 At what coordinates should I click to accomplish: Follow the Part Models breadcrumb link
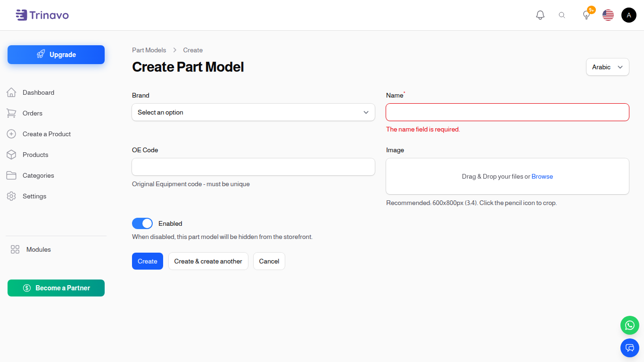(x=149, y=50)
